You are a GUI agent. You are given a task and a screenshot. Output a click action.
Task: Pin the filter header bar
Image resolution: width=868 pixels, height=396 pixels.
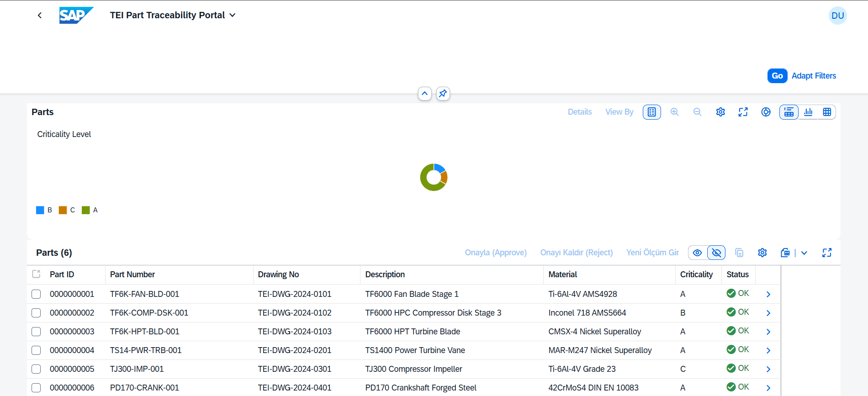[443, 94]
